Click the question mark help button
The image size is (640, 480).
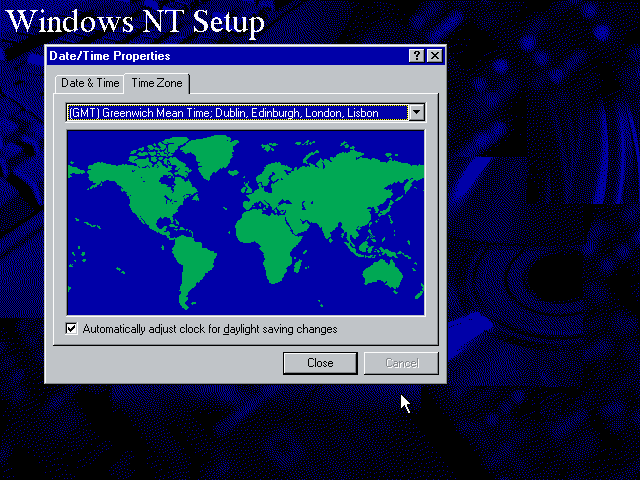(418, 56)
